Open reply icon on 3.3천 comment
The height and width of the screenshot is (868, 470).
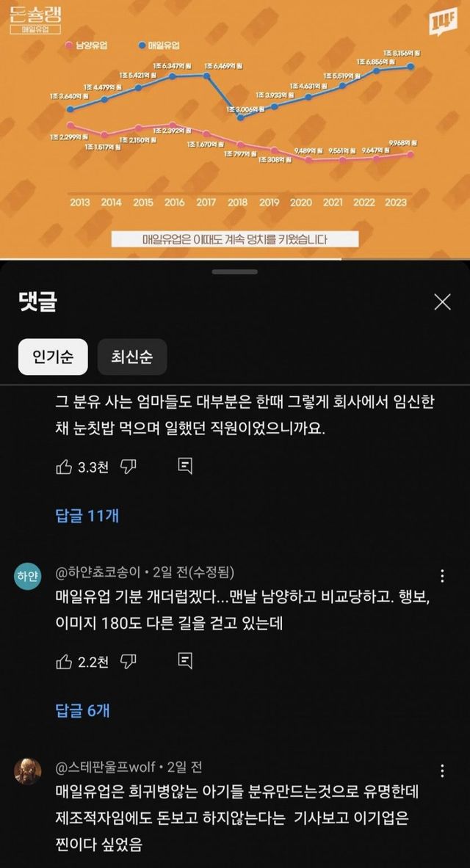tap(185, 466)
